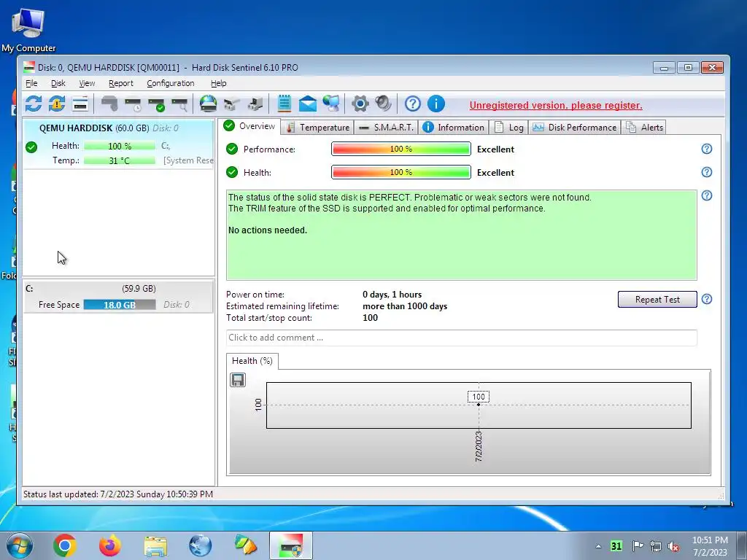Open the Help menu
This screenshot has height=560, width=747.
tap(219, 83)
